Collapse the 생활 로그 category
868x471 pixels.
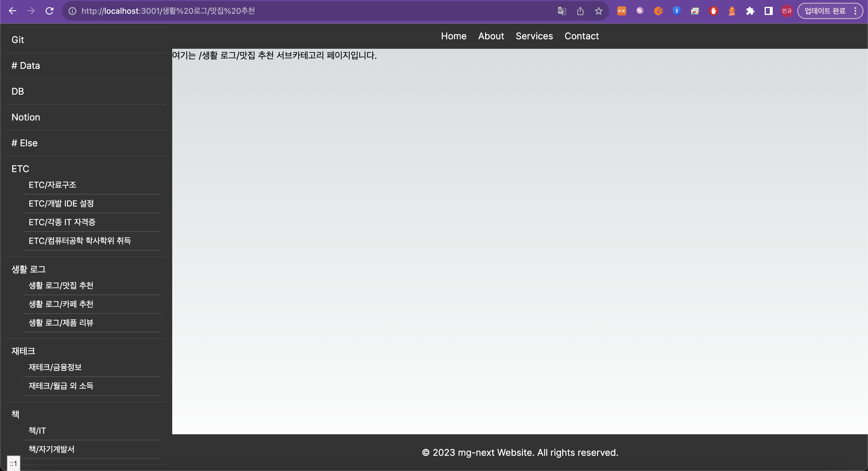(29, 269)
